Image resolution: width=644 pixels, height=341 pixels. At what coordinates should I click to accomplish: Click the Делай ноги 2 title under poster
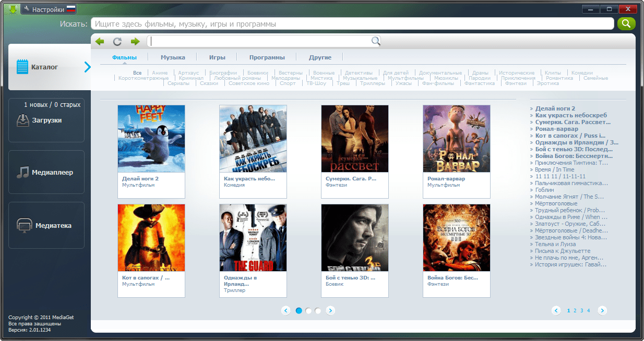[140, 179]
